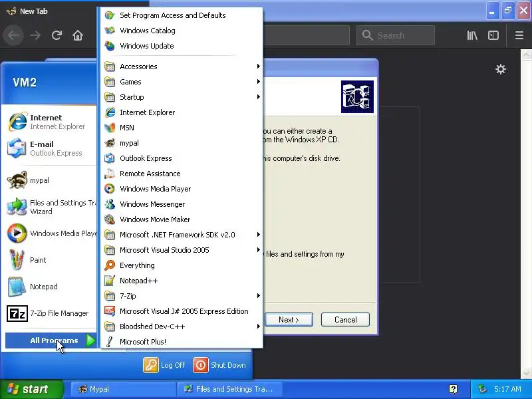Expand Accessories submenu

coord(180,66)
